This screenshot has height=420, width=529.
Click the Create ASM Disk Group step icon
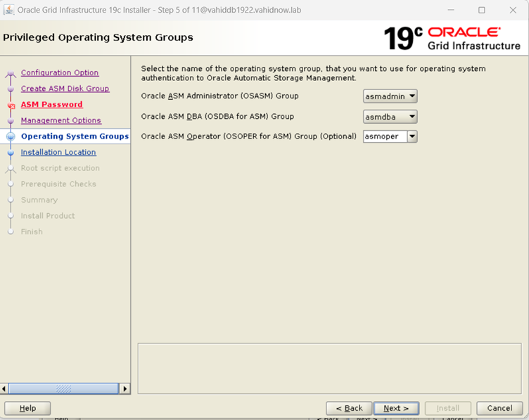[x=11, y=89]
